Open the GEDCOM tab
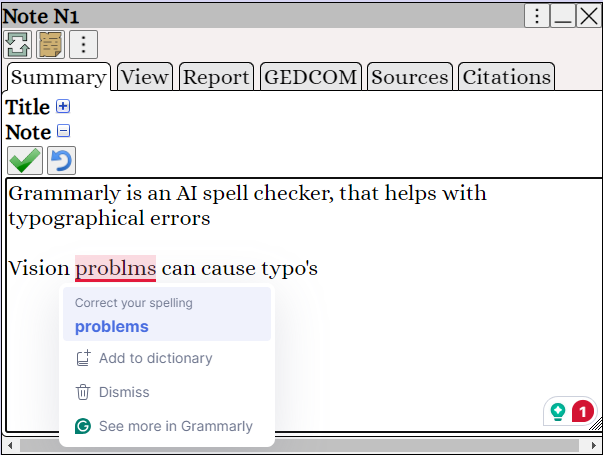 pos(311,77)
